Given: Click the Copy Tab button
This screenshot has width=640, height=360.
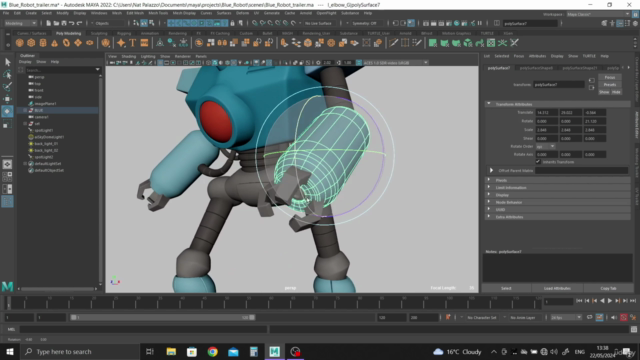Looking at the screenshot, I should [x=608, y=288].
